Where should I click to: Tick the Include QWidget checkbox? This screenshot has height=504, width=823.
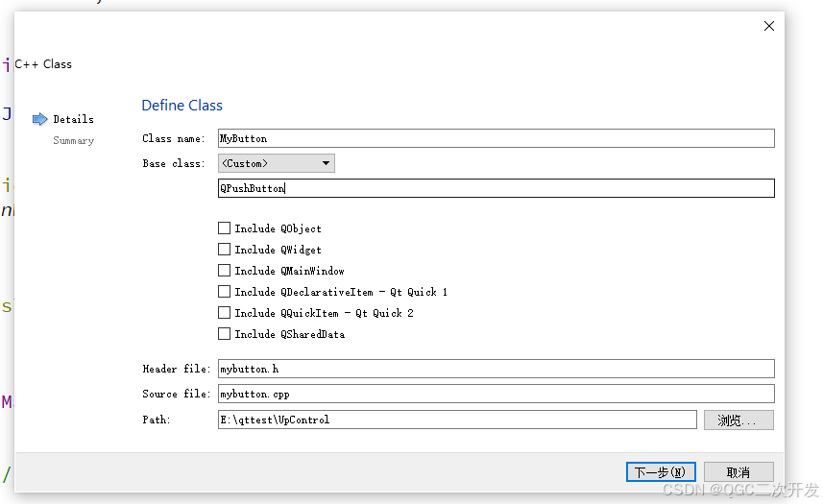click(x=225, y=250)
